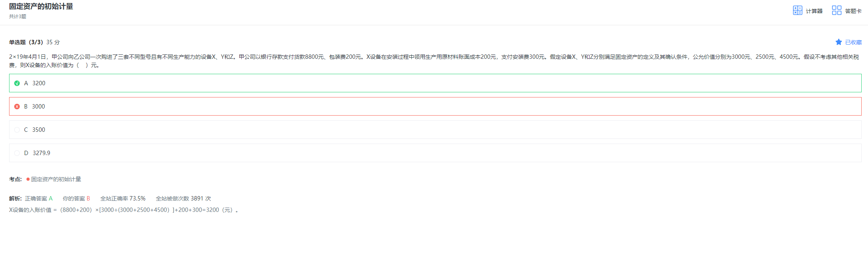Choose answer text 3200
The height and width of the screenshot is (277, 868).
(x=39, y=83)
